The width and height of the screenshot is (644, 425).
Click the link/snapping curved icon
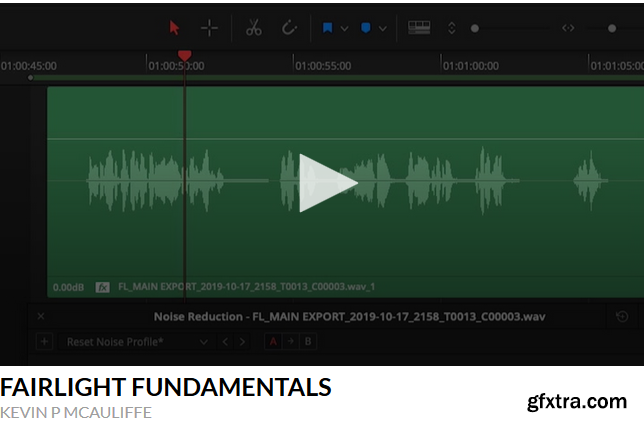pos(290,28)
